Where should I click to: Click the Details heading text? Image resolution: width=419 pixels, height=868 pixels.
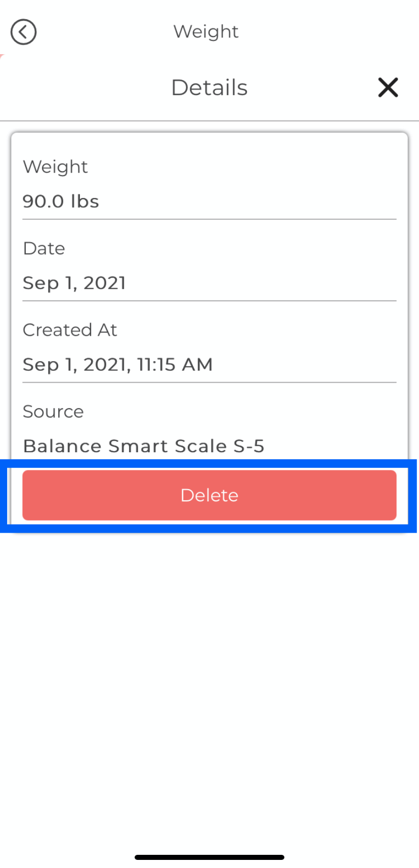coord(209,88)
